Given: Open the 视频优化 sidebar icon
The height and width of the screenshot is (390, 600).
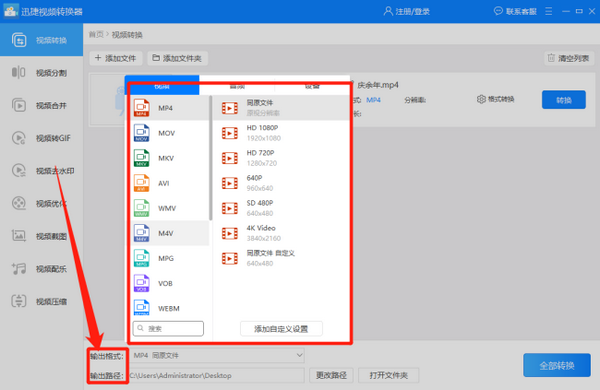Looking at the screenshot, I should [x=19, y=203].
